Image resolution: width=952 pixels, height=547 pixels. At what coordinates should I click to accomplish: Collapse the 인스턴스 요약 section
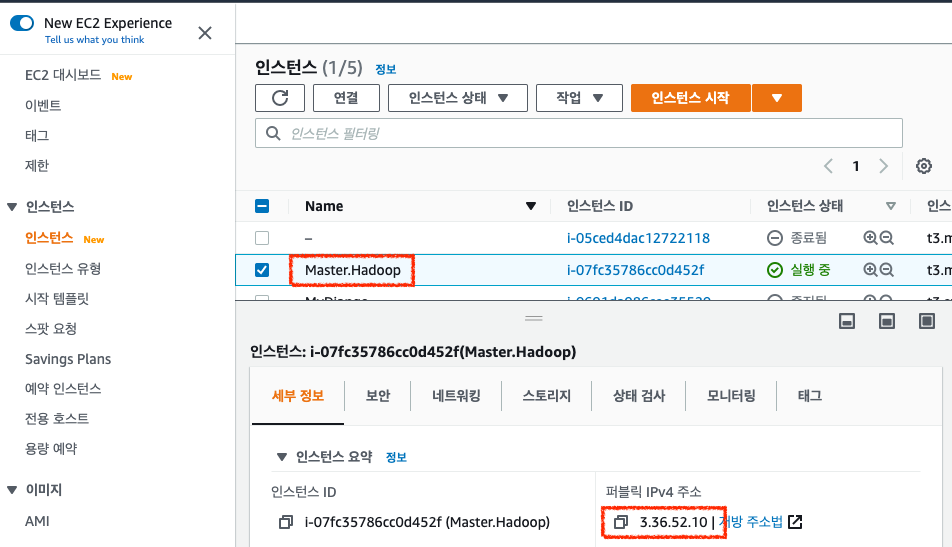pyautogui.click(x=282, y=457)
